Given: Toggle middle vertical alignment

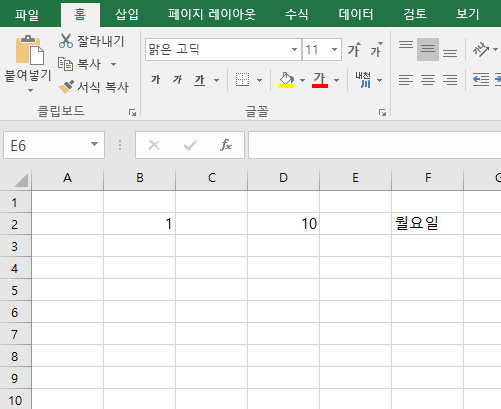Looking at the screenshot, I should pyautogui.click(x=428, y=49).
